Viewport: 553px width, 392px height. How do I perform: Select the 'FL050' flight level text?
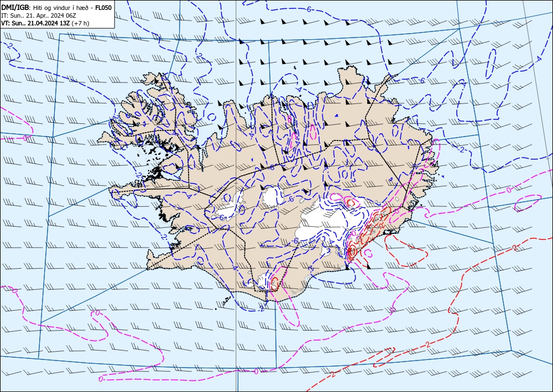103,7
